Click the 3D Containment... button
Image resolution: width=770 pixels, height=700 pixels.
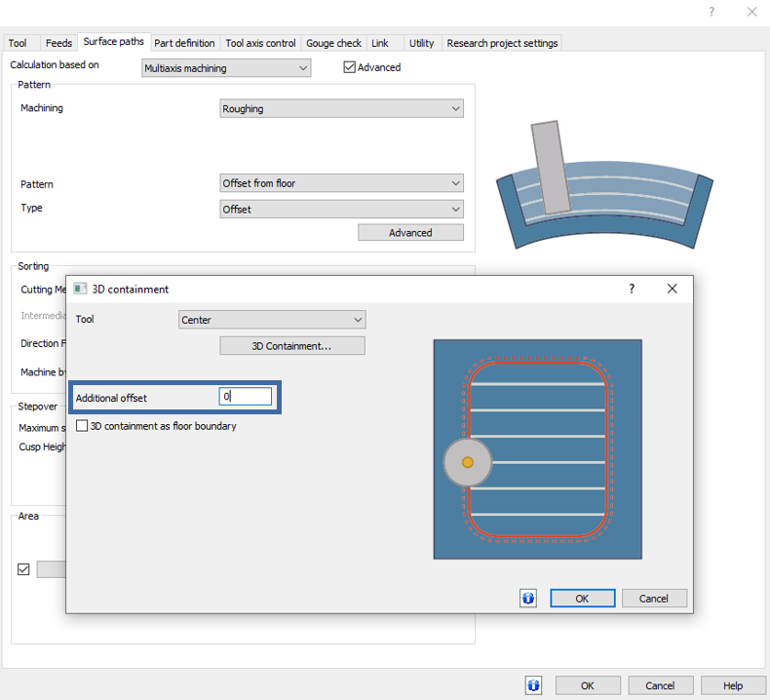tap(292, 346)
